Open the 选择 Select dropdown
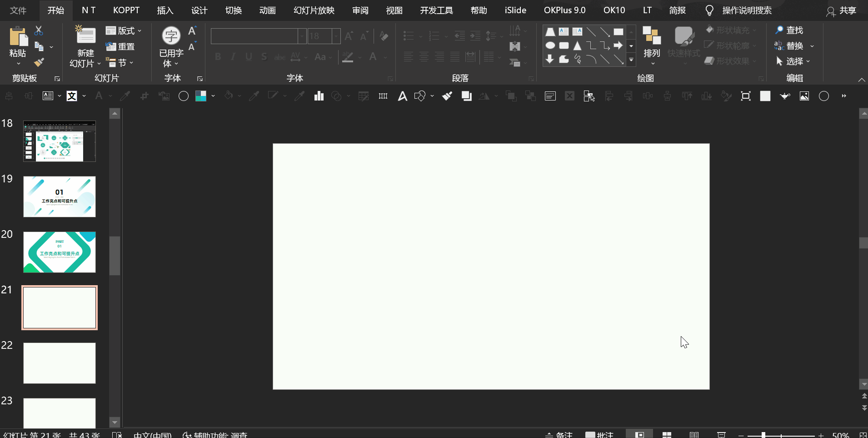Image resolution: width=868 pixels, height=438 pixels. point(793,61)
